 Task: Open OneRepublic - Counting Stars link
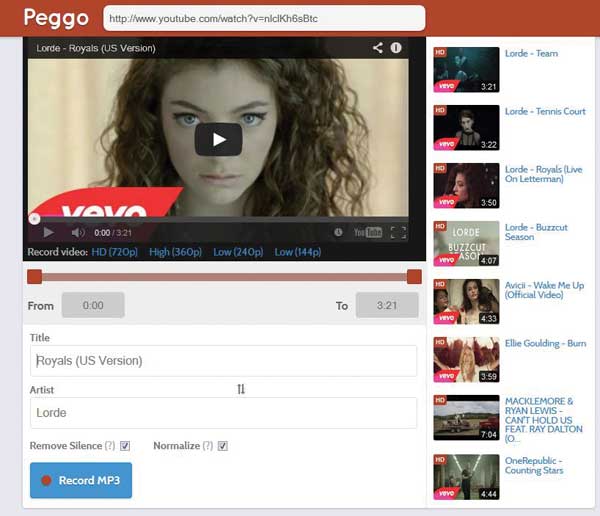coord(534,465)
